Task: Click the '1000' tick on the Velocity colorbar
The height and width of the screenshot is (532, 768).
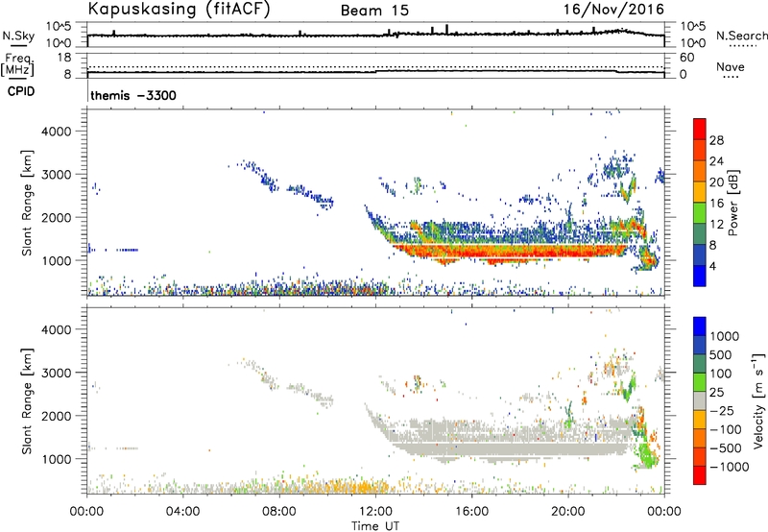Action: point(724,336)
